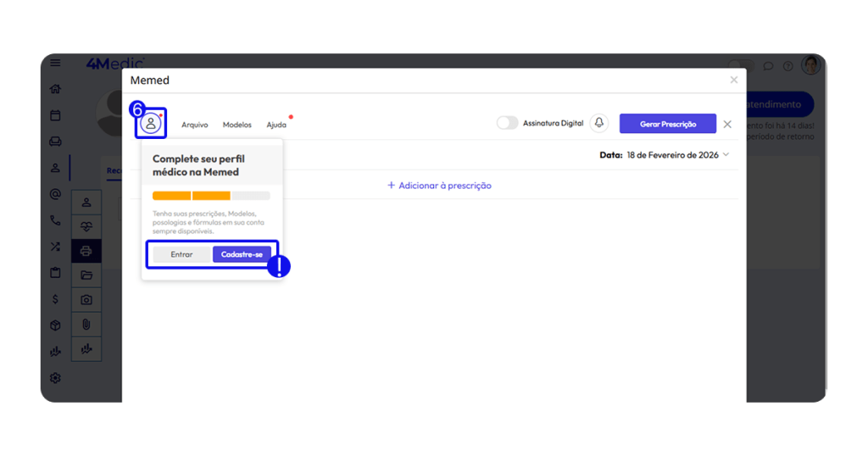
Task: Open the Ajuda menu
Action: [x=276, y=125]
